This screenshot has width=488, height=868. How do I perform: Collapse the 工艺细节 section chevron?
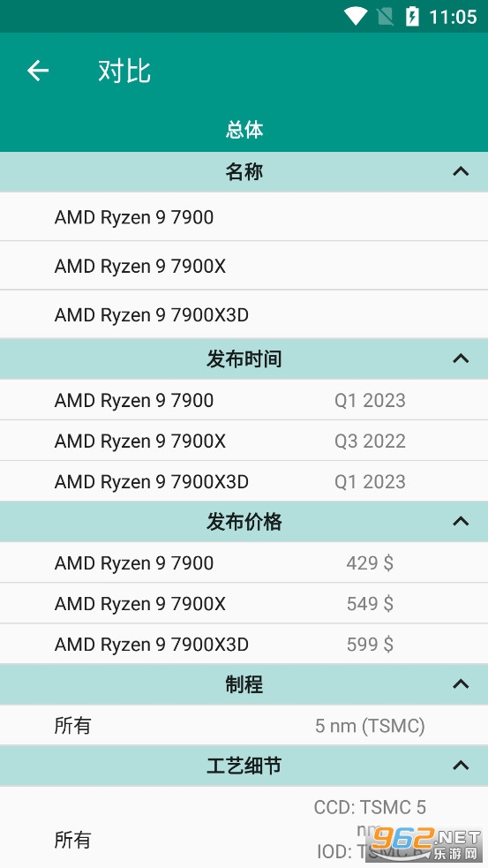tap(461, 766)
